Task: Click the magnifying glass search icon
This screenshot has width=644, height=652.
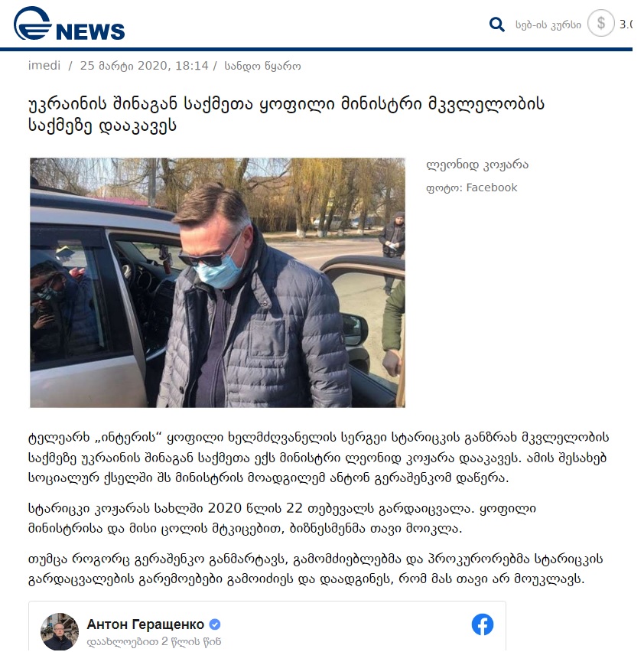Action: 496,24
